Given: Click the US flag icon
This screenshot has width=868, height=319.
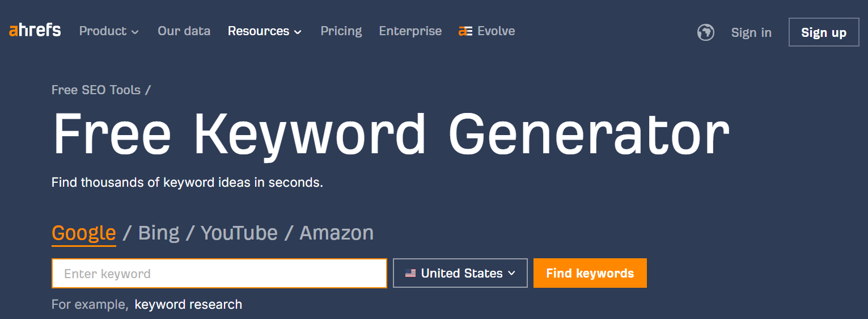Looking at the screenshot, I should [410, 274].
